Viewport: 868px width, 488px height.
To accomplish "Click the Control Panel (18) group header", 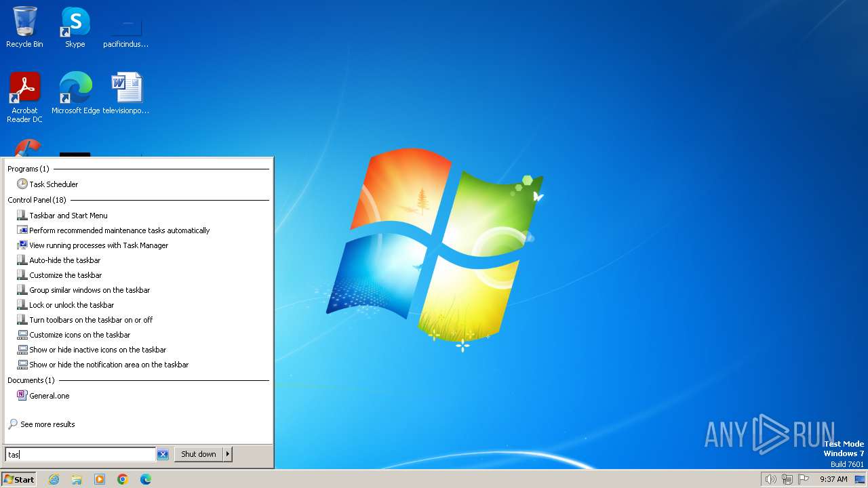I will click(37, 200).
